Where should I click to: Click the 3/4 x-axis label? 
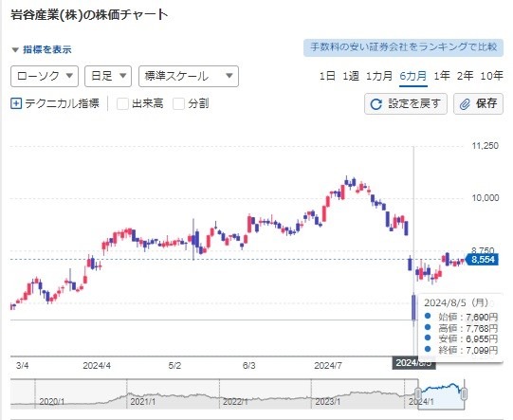pos(22,366)
